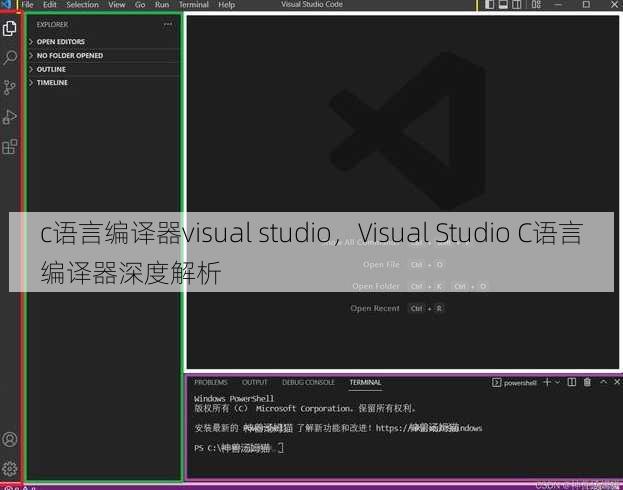Close the VS Code window
The image size is (623, 490).
(x=614, y=4)
